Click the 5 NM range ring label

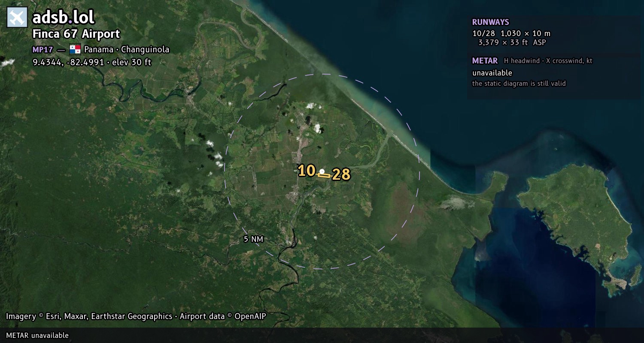253,239
